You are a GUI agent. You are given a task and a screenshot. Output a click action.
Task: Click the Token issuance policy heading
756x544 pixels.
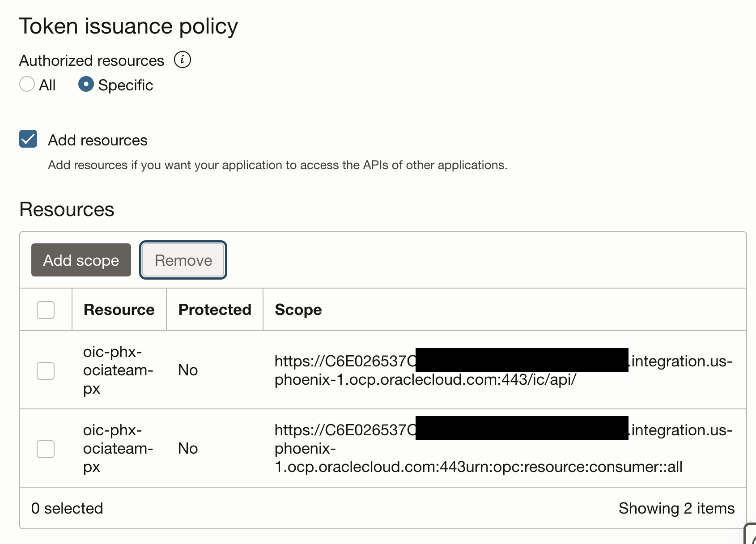point(128,26)
